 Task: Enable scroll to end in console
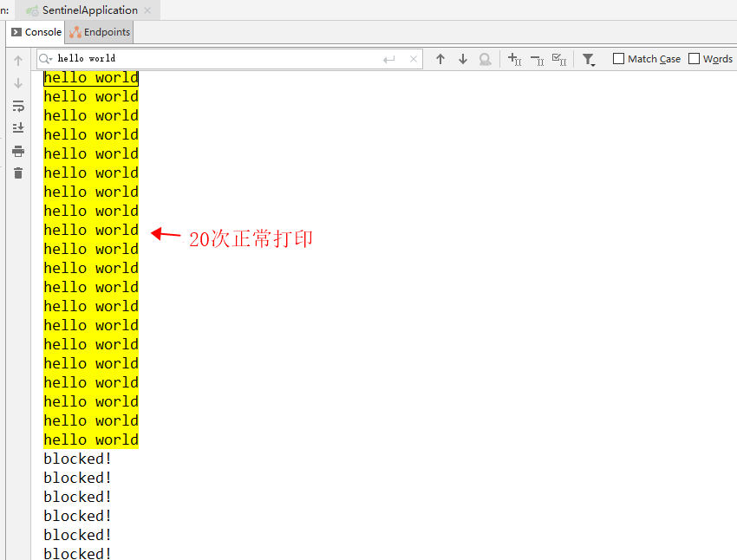17,127
